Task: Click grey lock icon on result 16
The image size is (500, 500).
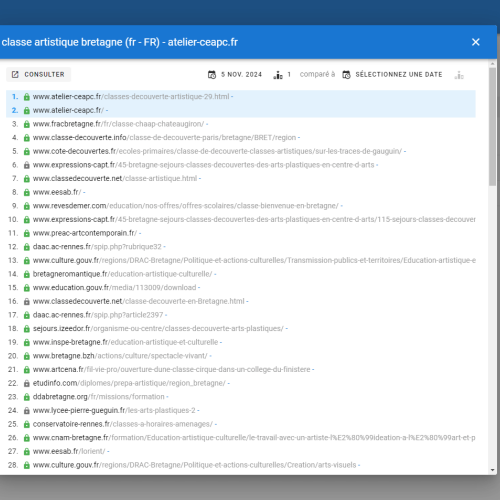Action: (27, 302)
